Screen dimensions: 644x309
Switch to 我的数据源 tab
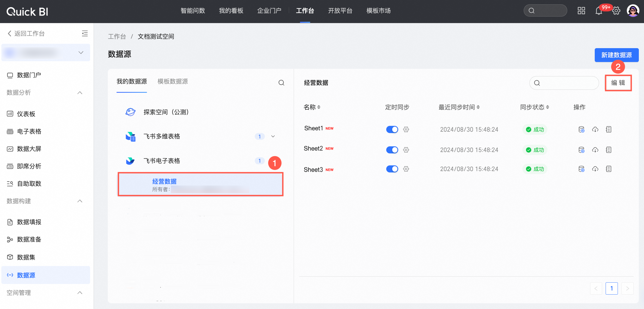[132, 81]
